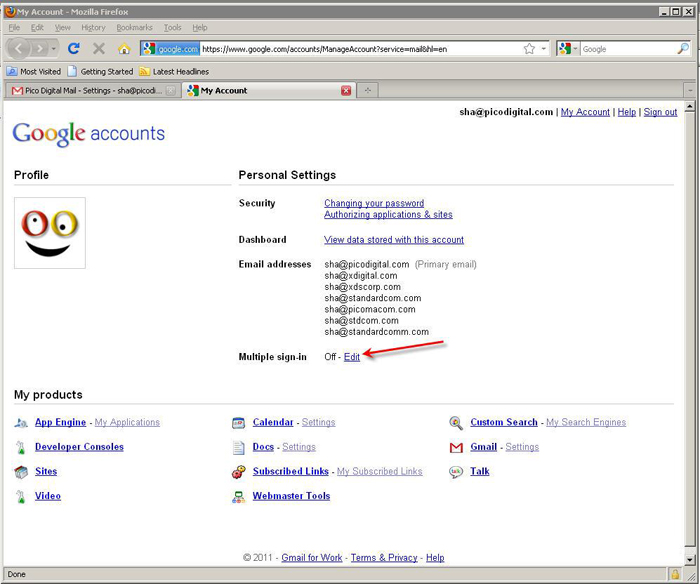This screenshot has width=700, height=584.
Task: Click the Help link in the page footer
Action: pos(435,558)
